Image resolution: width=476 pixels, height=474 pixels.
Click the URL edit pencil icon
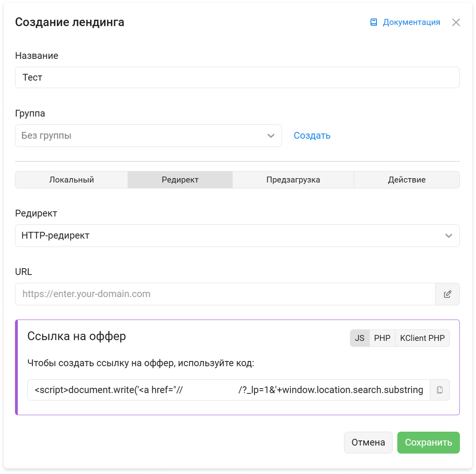(448, 294)
